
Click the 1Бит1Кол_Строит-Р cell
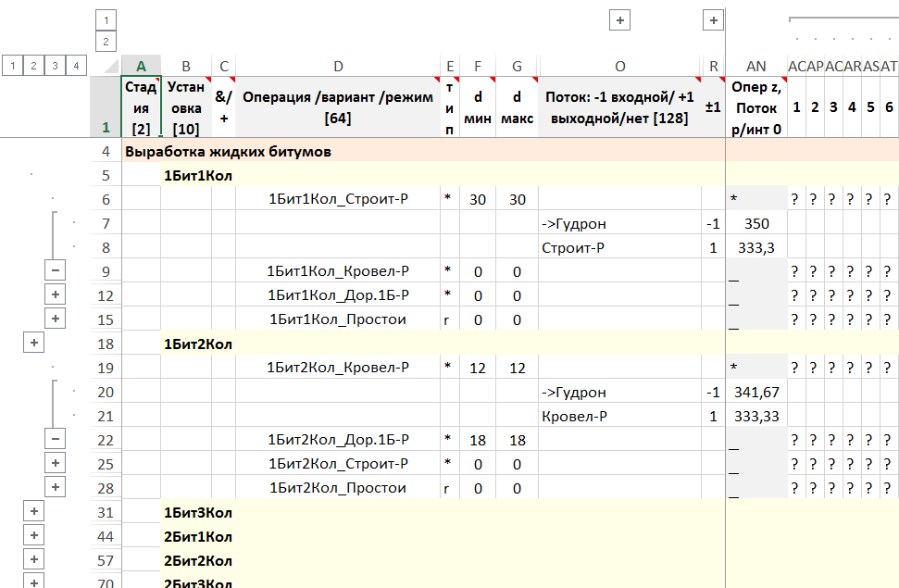click(338, 199)
